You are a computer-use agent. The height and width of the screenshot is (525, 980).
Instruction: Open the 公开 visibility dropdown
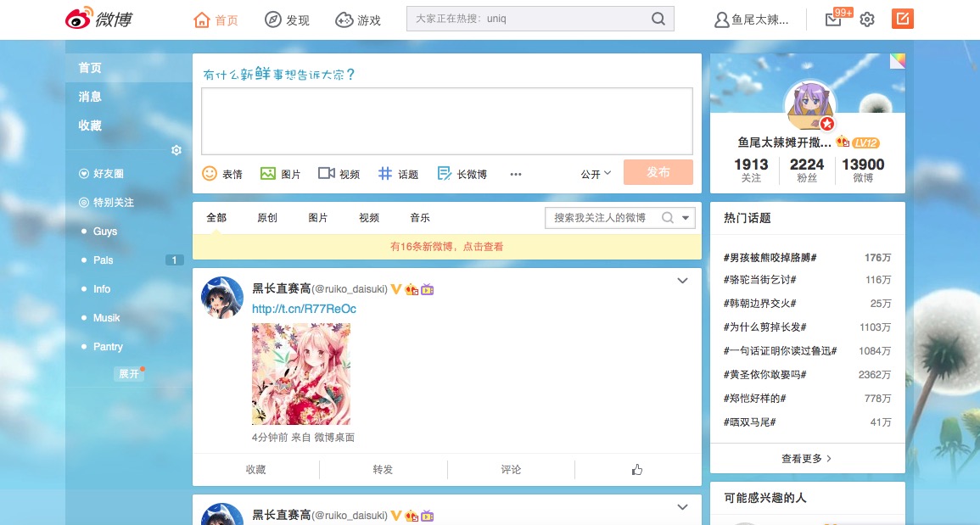tap(595, 172)
